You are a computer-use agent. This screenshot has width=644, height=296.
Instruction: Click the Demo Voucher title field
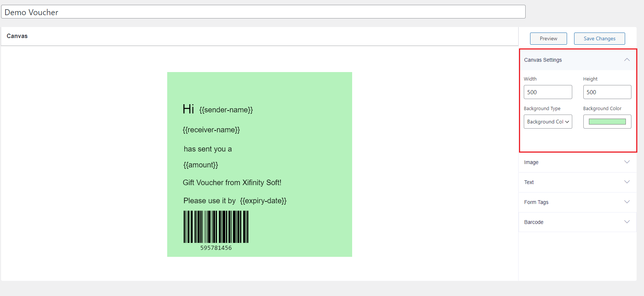[x=263, y=12]
